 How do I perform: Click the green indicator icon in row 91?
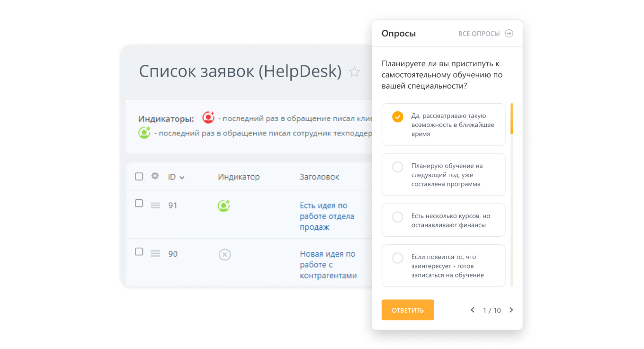pos(224,206)
